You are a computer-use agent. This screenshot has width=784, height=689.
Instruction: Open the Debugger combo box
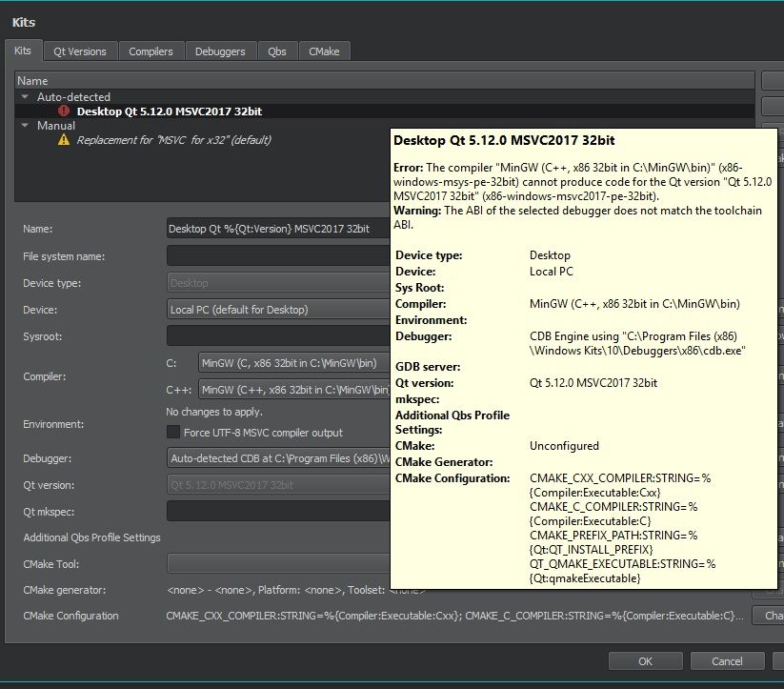pyautogui.click(x=278, y=457)
